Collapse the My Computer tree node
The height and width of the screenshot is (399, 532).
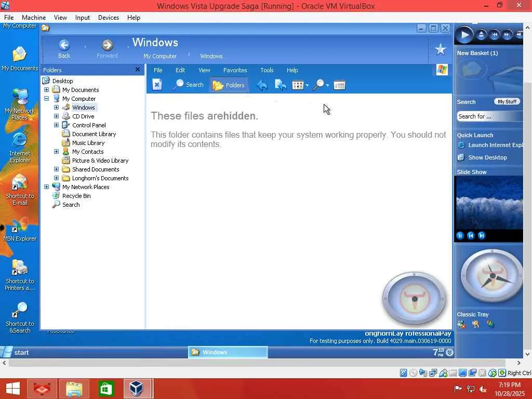coord(46,99)
